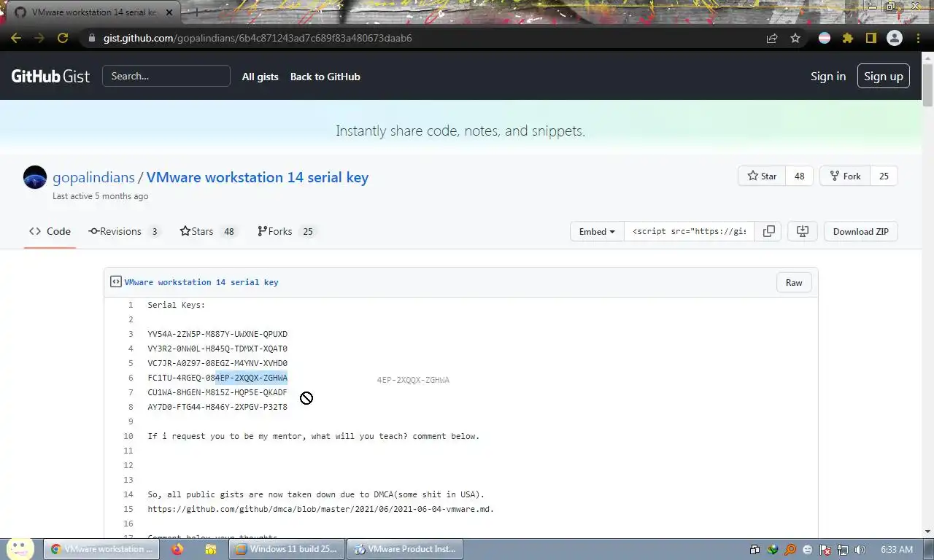Open File Explorer folder in taskbar
The image size is (934, 560).
pos(211,549)
